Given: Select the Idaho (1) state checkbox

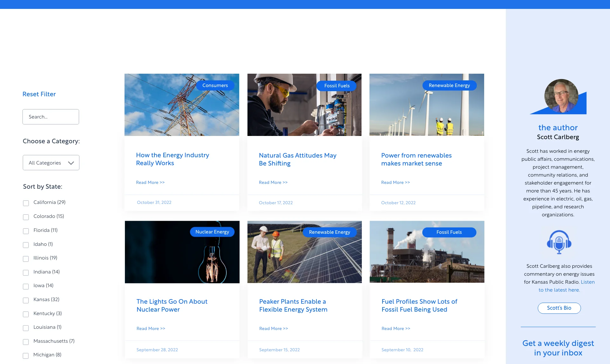Looking at the screenshot, I should pyautogui.click(x=26, y=245).
